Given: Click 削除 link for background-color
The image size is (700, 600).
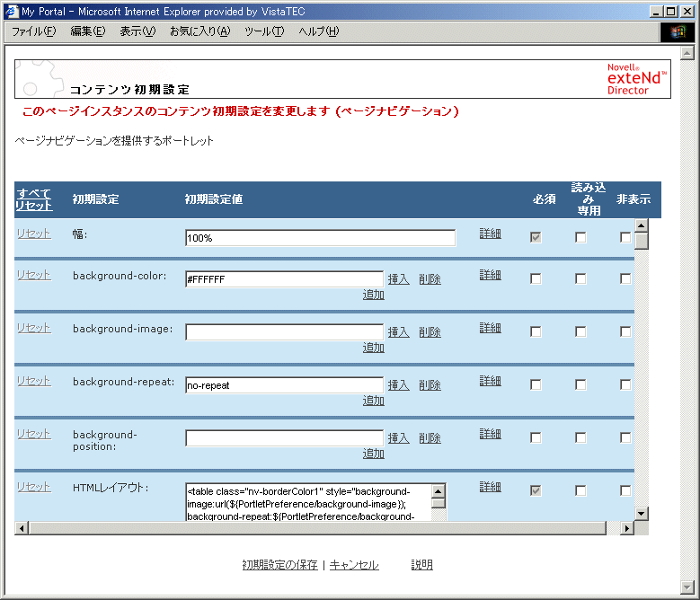Looking at the screenshot, I should click(430, 279).
